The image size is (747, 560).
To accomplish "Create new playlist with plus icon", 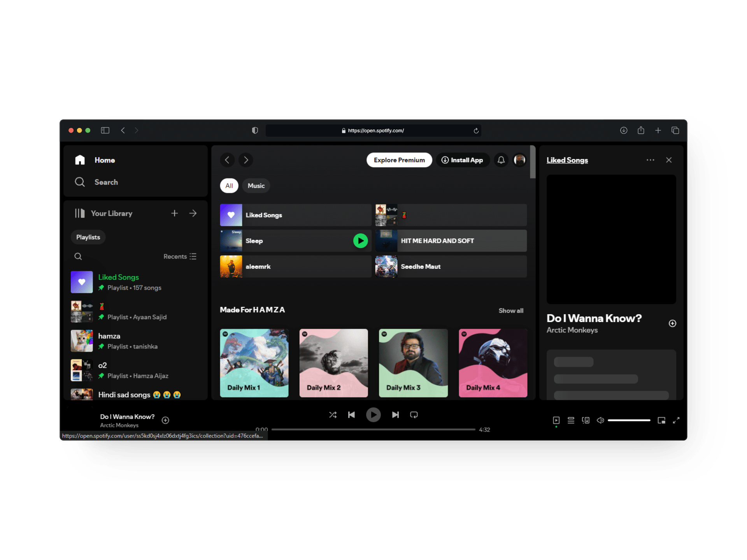I will pos(174,213).
